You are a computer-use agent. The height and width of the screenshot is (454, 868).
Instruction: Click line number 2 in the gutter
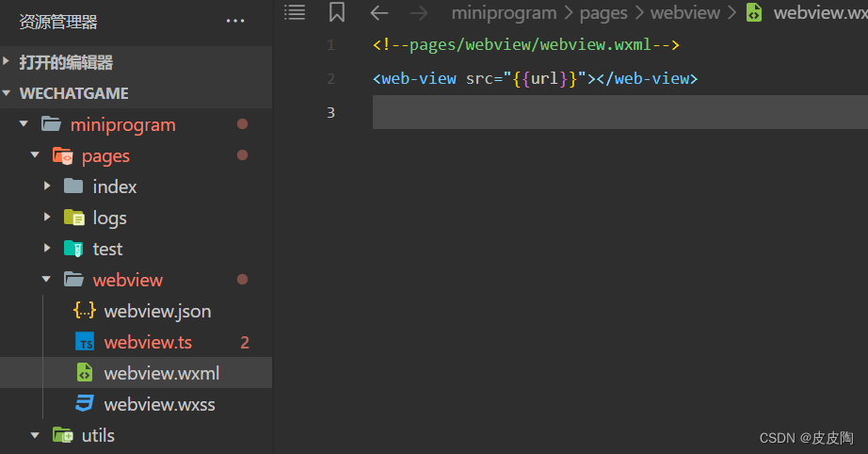pyautogui.click(x=330, y=78)
